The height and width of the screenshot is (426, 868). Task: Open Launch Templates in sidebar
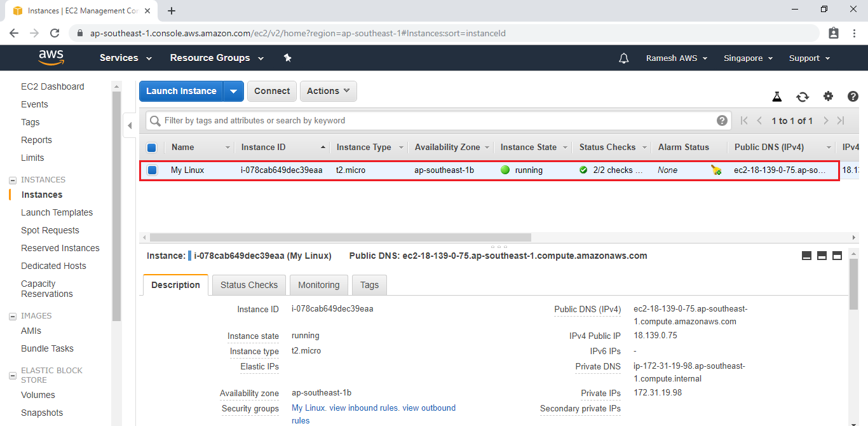pos(57,212)
